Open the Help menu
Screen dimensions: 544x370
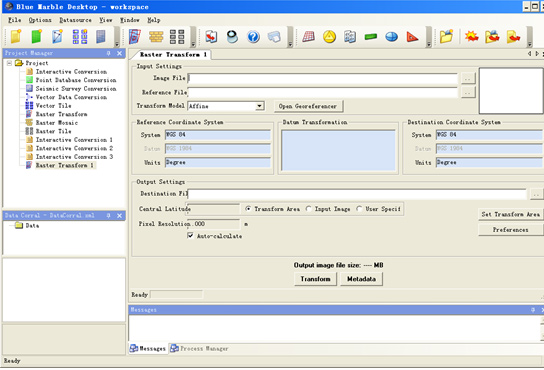pos(154,20)
